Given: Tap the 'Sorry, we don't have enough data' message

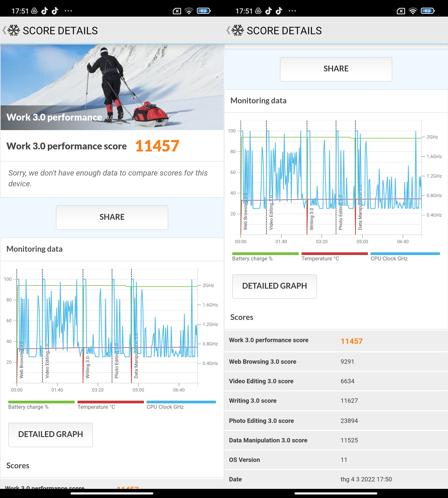Looking at the screenshot, I should click(x=108, y=178).
